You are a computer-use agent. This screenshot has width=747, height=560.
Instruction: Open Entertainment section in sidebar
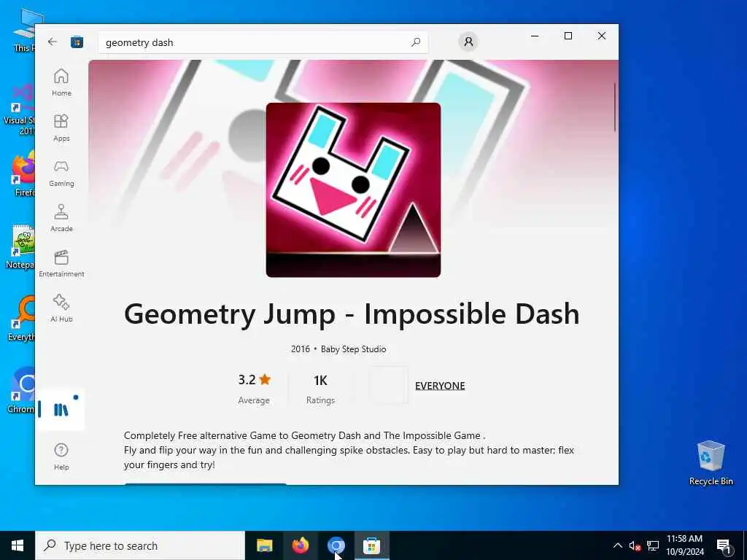click(61, 263)
